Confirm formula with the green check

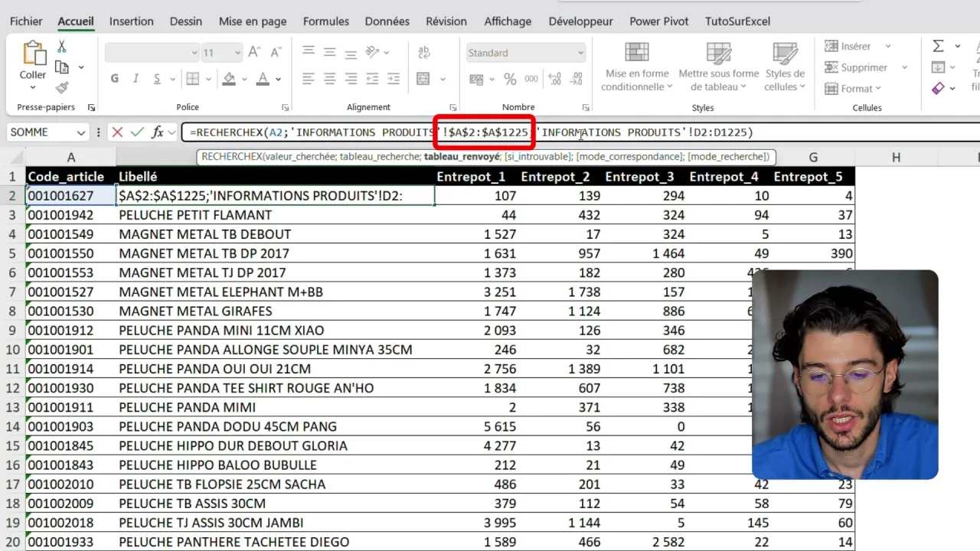(x=137, y=132)
